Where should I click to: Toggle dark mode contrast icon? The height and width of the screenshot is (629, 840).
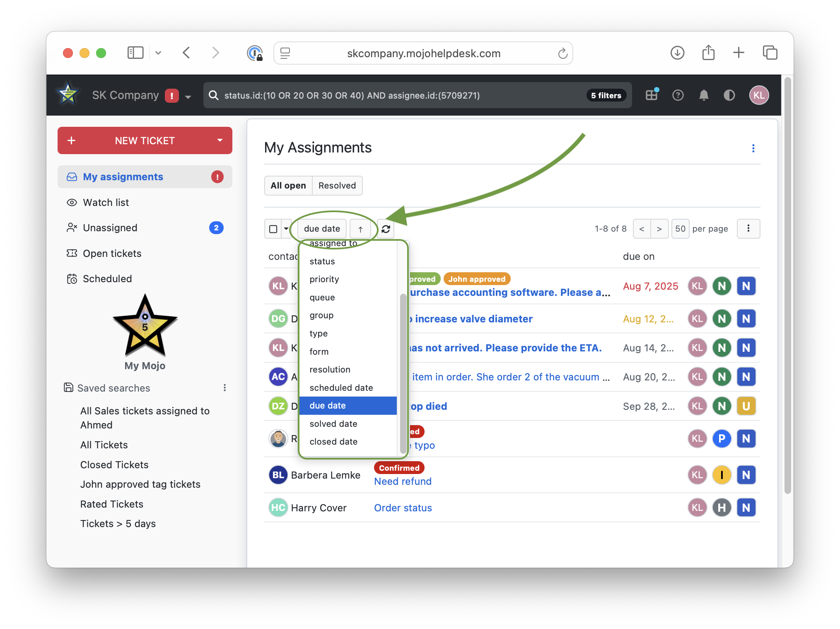(x=729, y=95)
